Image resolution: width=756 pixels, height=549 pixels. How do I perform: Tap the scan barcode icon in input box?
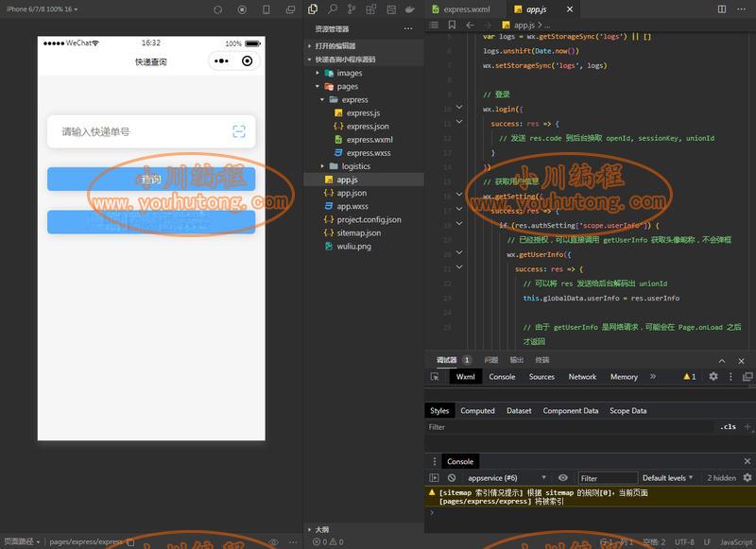(x=239, y=131)
